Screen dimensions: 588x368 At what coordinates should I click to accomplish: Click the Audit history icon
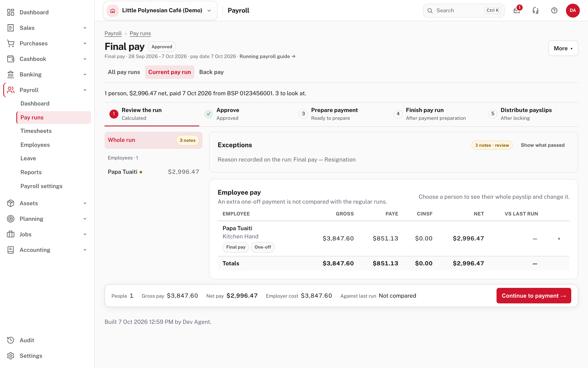click(10, 340)
